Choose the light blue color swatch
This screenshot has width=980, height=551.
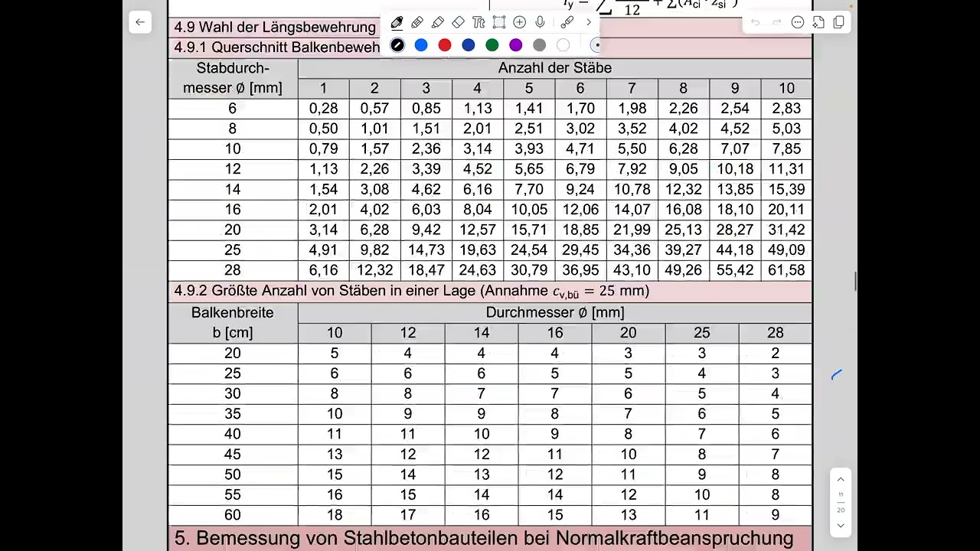(x=421, y=45)
